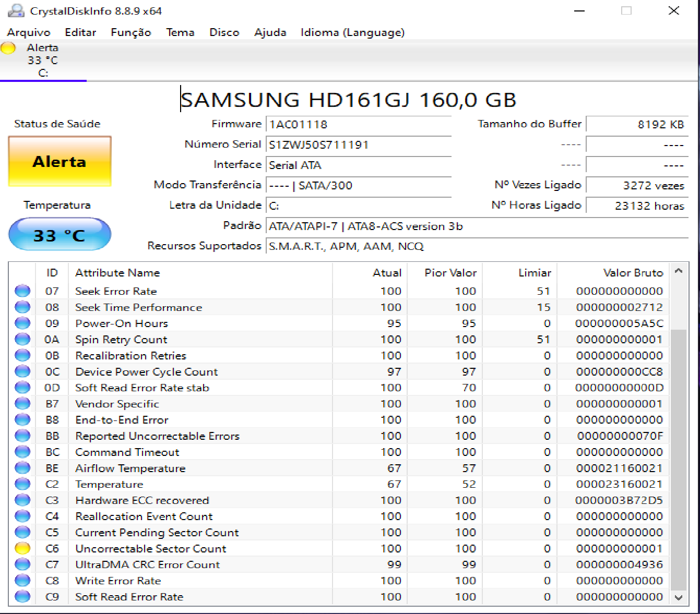This screenshot has width=700, height=614.
Task: Click the Recursos Suportados field S.M.A.R.T., APM, AAM, NCQ
Action: [477, 246]
